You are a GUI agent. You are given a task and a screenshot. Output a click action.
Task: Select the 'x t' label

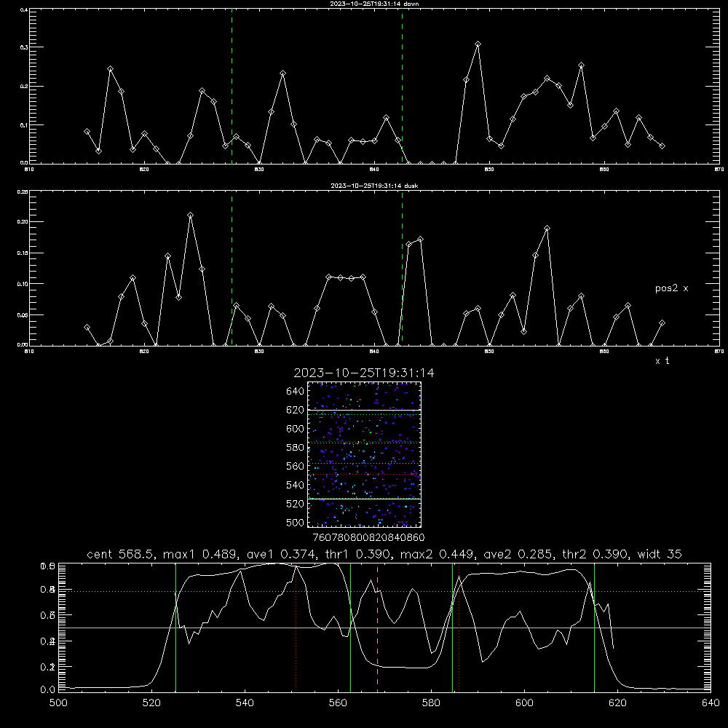point(662,361)
